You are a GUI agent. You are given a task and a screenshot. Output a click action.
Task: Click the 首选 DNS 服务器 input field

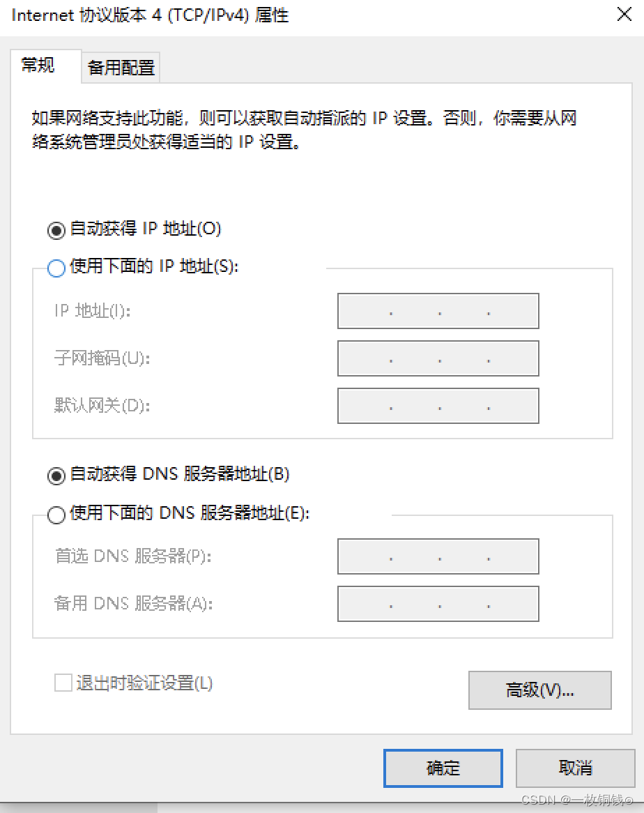click(438, 556)
